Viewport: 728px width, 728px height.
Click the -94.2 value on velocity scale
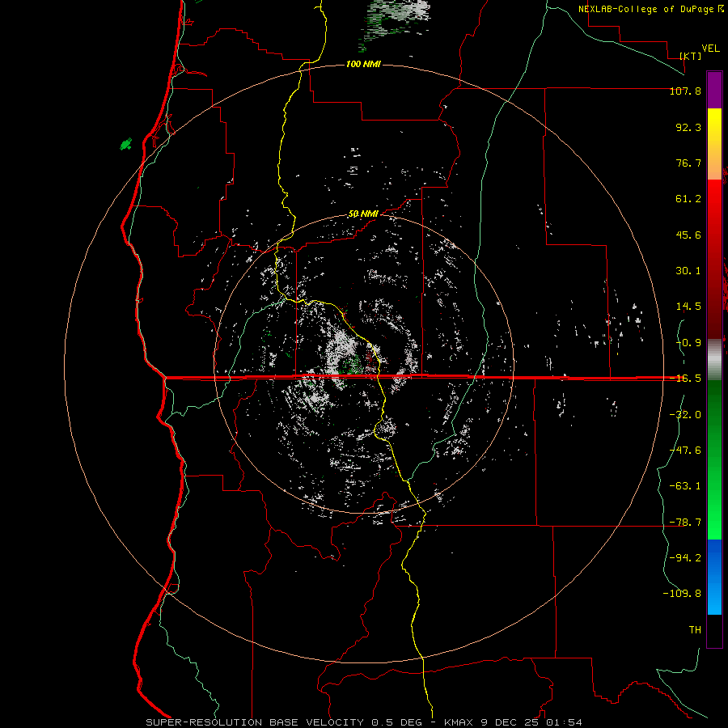pyautogui.click(x=685, y=558)
